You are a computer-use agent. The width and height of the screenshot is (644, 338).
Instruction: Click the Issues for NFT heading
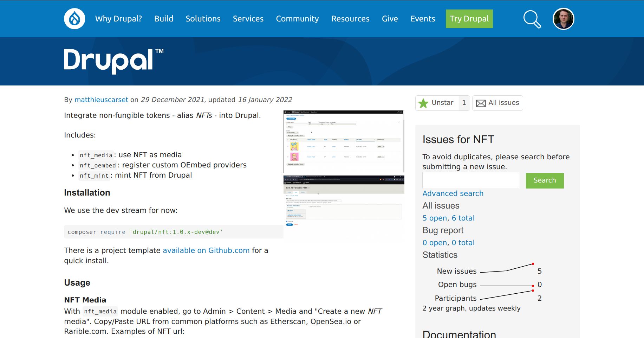pos(458,140)
